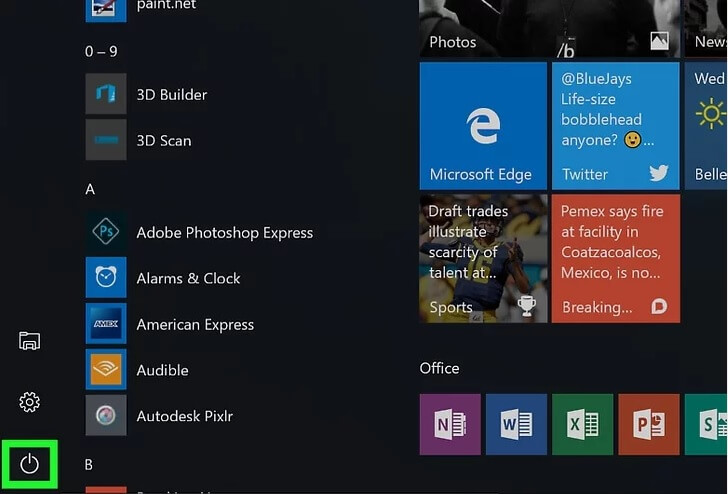Open the Photos tile
The width and height of the screenshot is (728, 494).
(549, 28)
